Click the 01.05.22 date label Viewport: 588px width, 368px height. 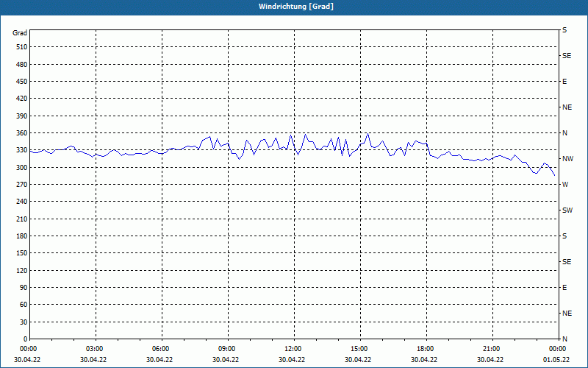tap(556, 360)
